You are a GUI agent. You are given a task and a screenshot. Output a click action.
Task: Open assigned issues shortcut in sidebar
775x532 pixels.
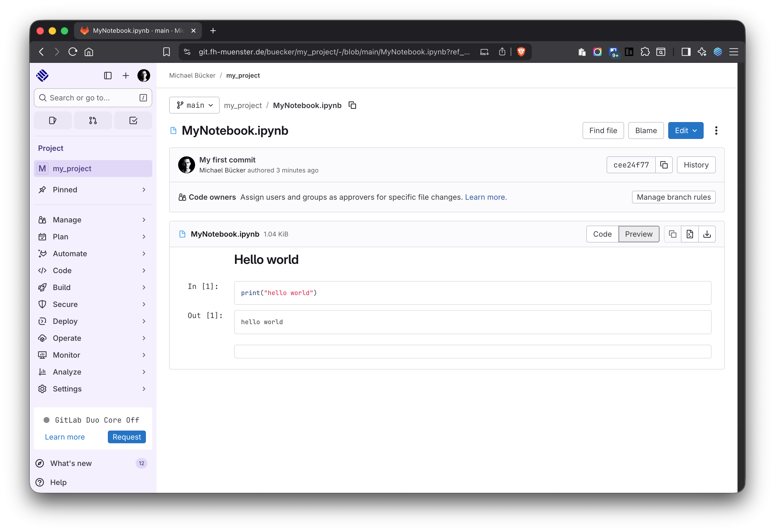pyautogui.click(x=53, y=120)
